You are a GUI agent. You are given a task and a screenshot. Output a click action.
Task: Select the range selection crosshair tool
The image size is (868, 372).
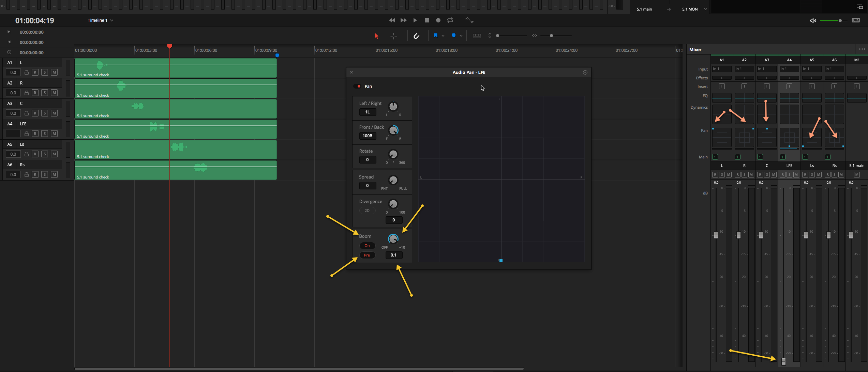(x=394, y=36)
